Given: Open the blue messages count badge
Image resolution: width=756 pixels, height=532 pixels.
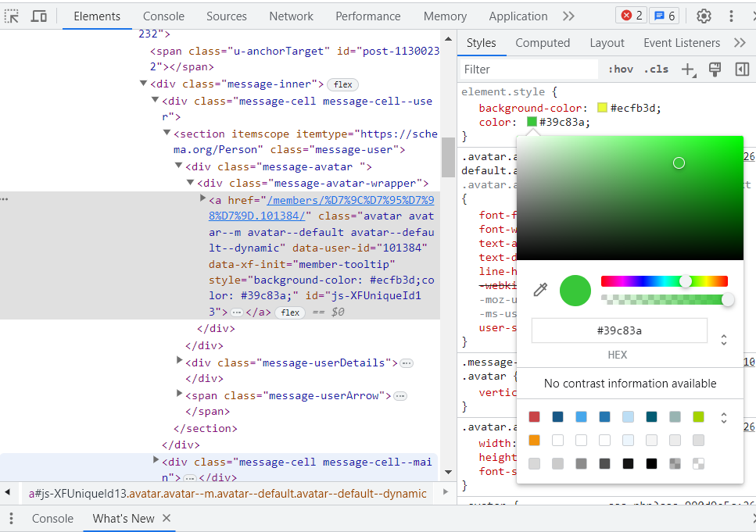Looking at the screenshot, I should tap(664, 16).
